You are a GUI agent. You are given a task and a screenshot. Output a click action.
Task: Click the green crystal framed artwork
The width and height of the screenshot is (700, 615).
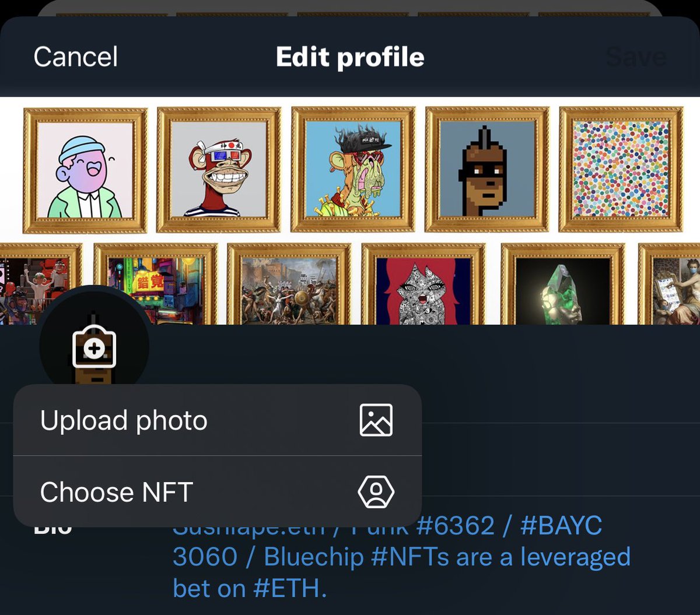(563, 284)
